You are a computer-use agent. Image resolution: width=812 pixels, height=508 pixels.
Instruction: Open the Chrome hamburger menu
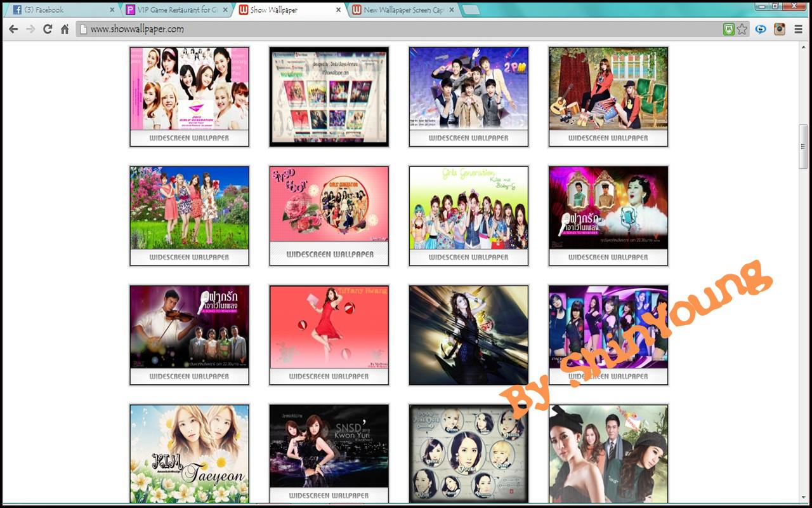(799, 29)
